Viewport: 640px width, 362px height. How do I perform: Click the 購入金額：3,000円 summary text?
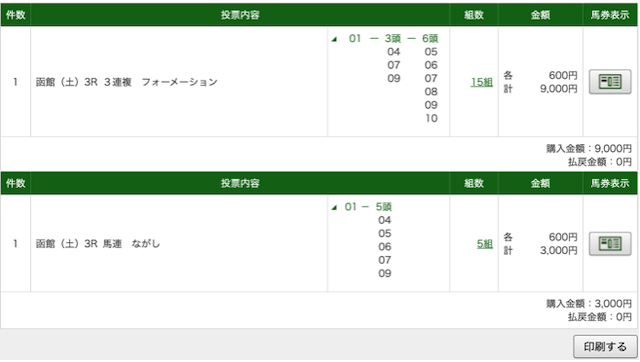point(589,304)
